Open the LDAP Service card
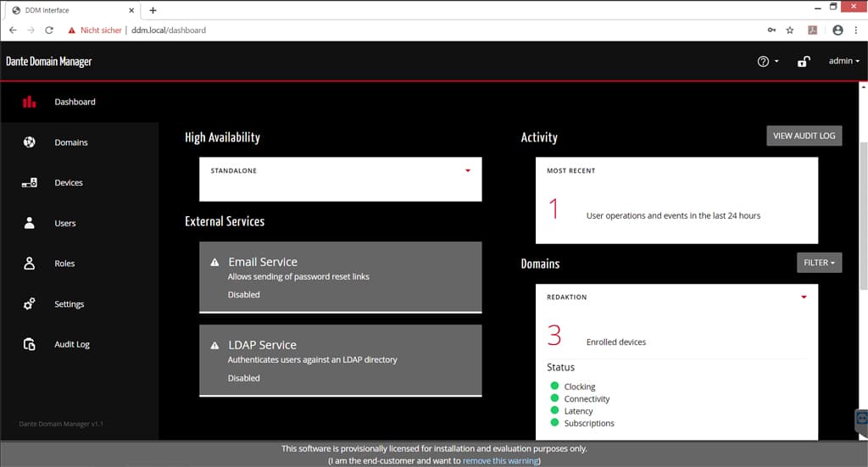 341,360
